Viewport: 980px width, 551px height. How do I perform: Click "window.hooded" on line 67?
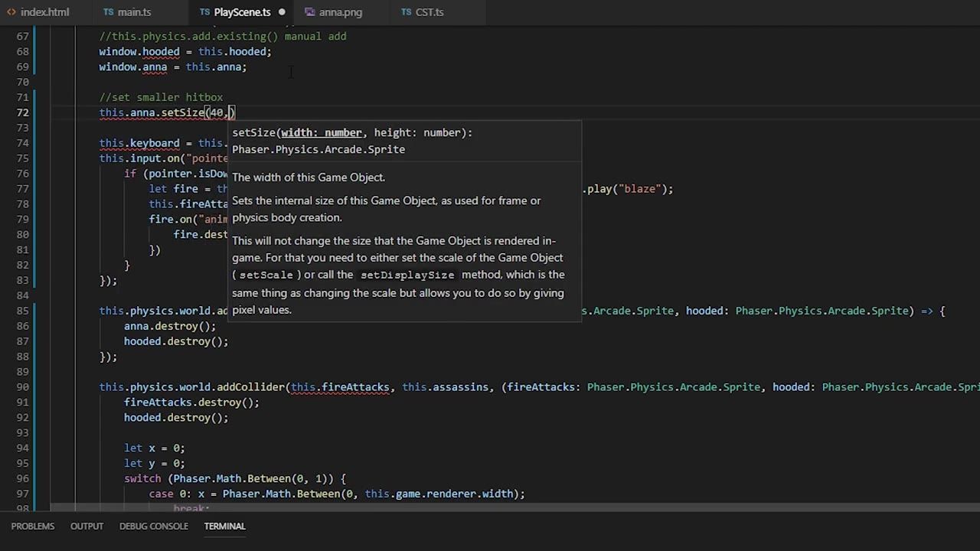pyautogui.click(x=139, y=51)
